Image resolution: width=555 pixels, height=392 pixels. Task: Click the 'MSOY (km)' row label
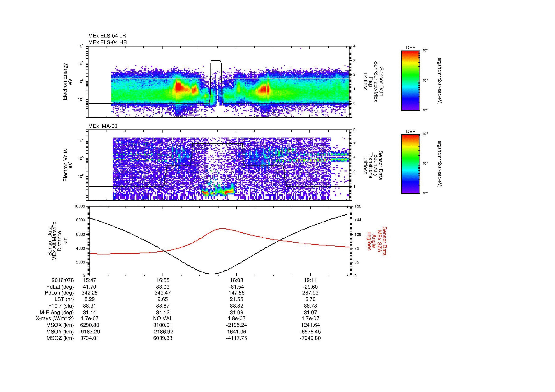pos(60,332)
